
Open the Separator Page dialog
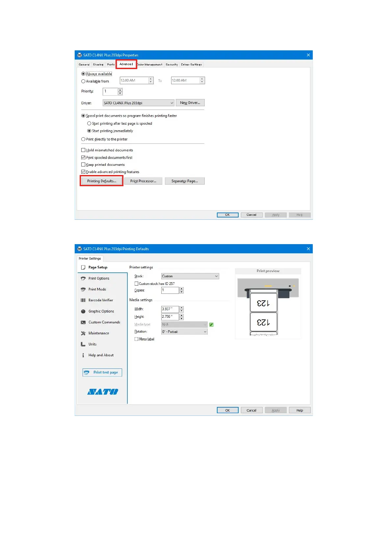(185, 181)
